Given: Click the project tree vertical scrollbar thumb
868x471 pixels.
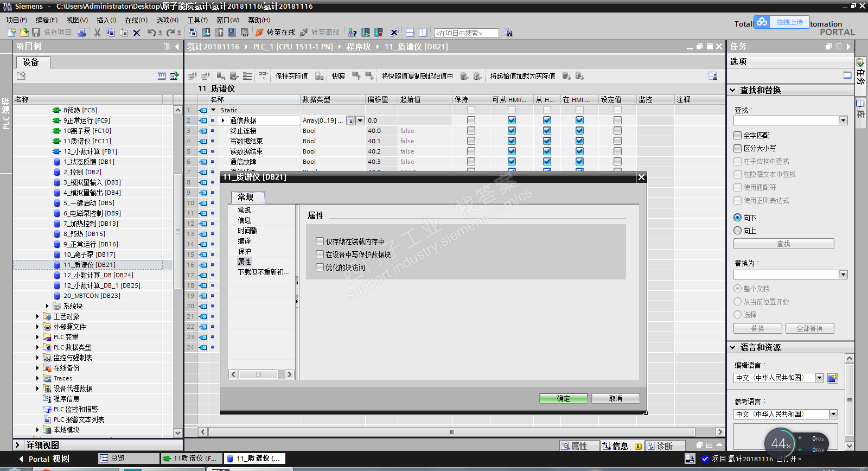Looking at the screenshot, I should point(178,231).
